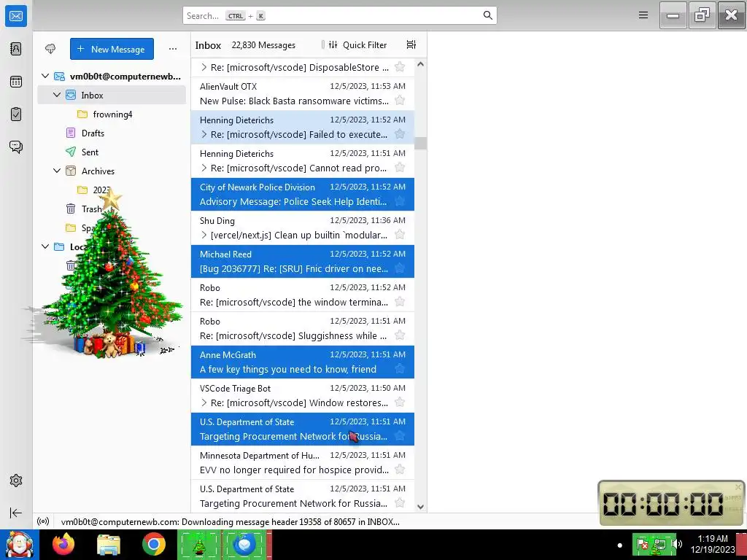The height and width of the screenshot is (560, 747).
Task: Open the frowning4 folder
Action: (112, 114)
